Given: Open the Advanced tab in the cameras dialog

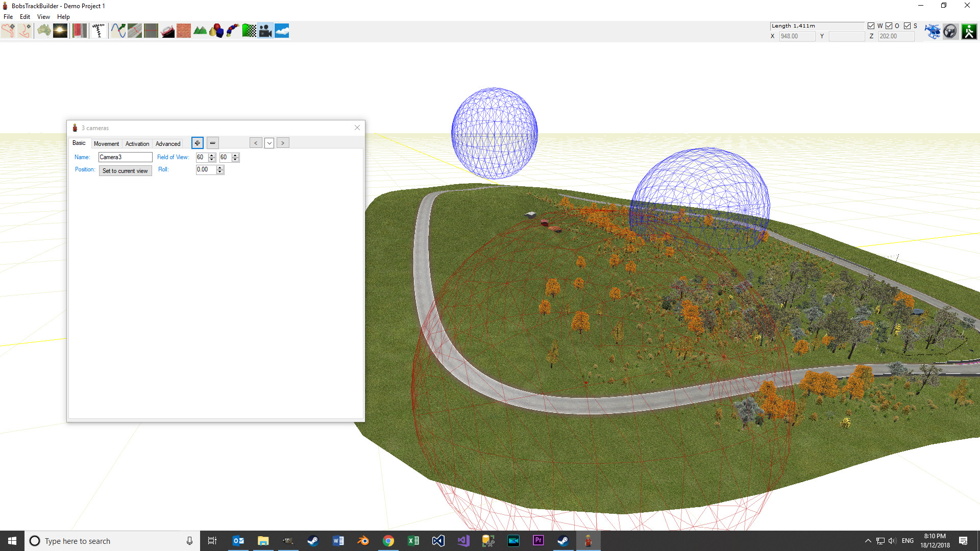Looking at the screenshot, I should click(x=167, y=143).
